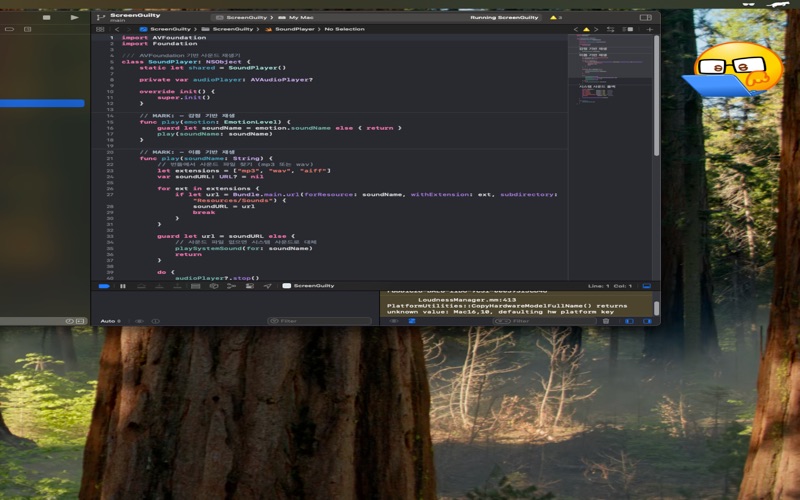Viewport: 800px width, 500px height.
Task: Toggle variables view pane visibility
Action: 629,321
